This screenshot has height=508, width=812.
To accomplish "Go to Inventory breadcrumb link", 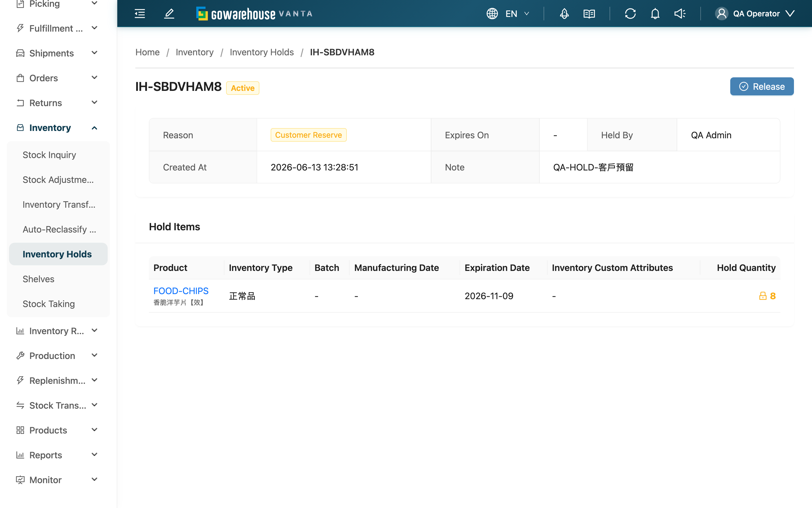I will tap(195, 52).
